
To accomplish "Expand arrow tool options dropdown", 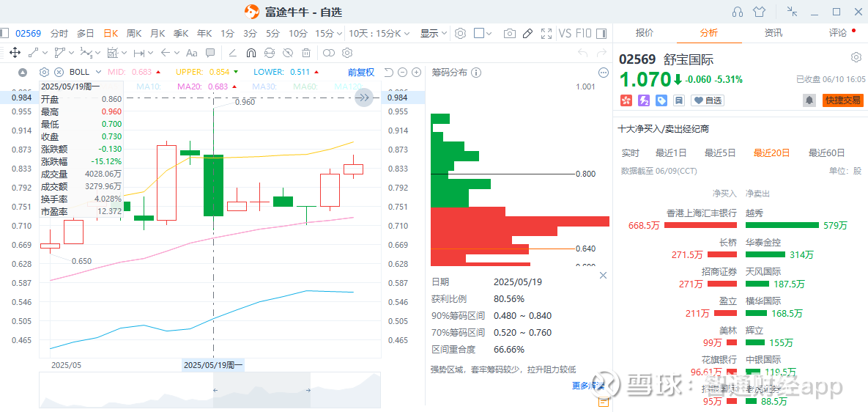I will 177,54.
